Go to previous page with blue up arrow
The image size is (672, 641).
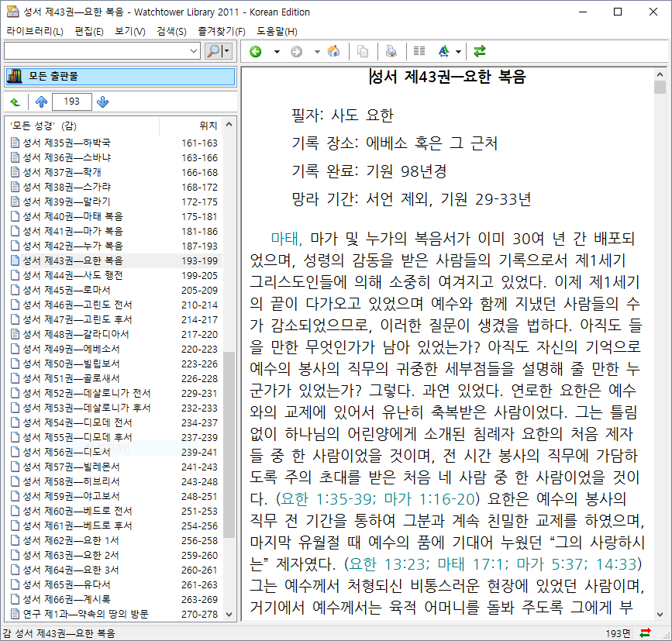pyautogui.click(x=41, y=102)
